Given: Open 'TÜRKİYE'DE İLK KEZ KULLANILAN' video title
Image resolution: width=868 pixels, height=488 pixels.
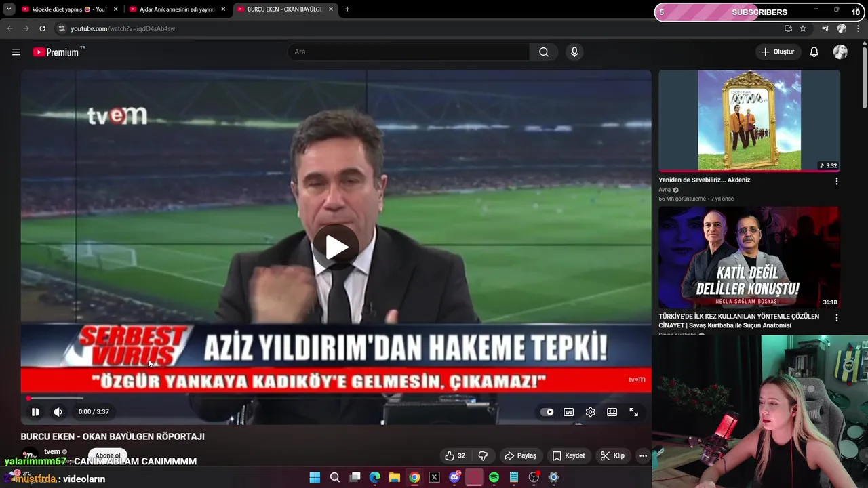Looking at the screenshot, I should (x=738, y=321).
